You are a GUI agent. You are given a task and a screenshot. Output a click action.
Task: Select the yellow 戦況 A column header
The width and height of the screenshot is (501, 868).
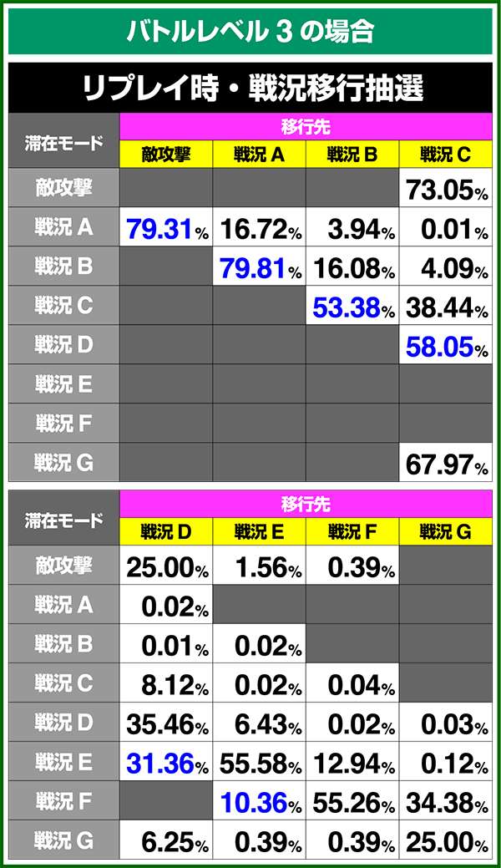[x=260, y=155]
